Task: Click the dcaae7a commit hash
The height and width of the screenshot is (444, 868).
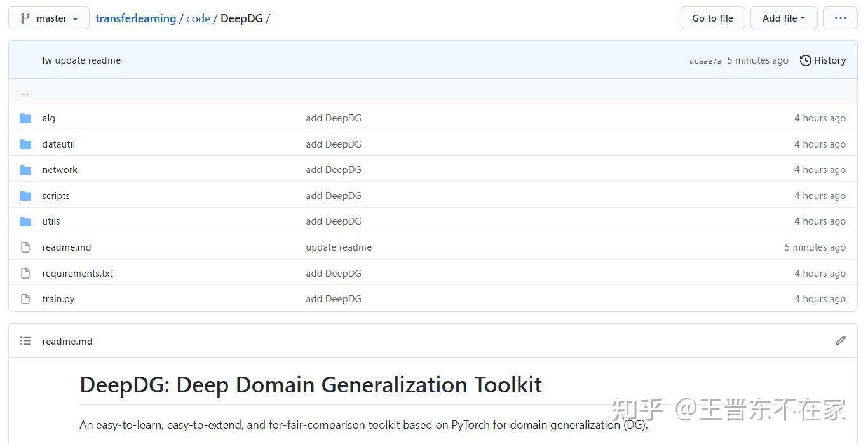Action: point(705,61)
